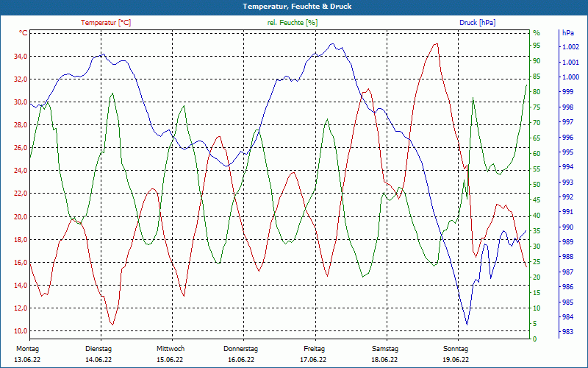Image resolution: width=588 pixels, height=368 pixels.
Task: Click the '0' humidity axis value
Action: pyautogui.click(x=535, y=339)
